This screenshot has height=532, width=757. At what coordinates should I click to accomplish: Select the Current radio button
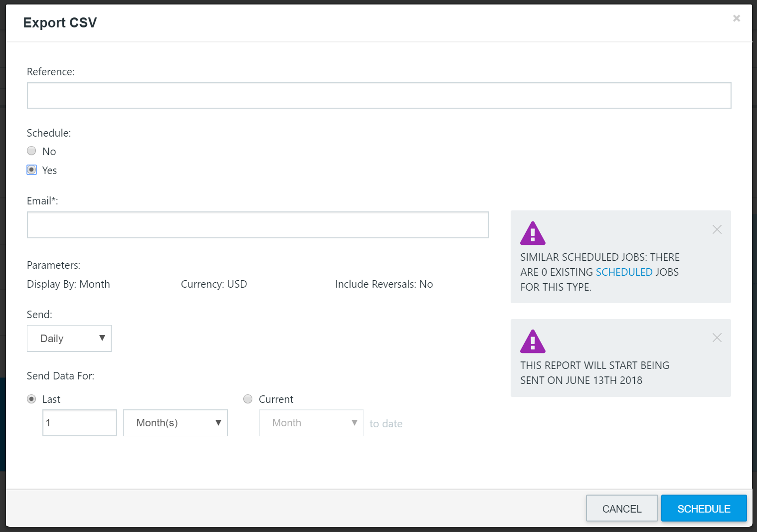248,399
